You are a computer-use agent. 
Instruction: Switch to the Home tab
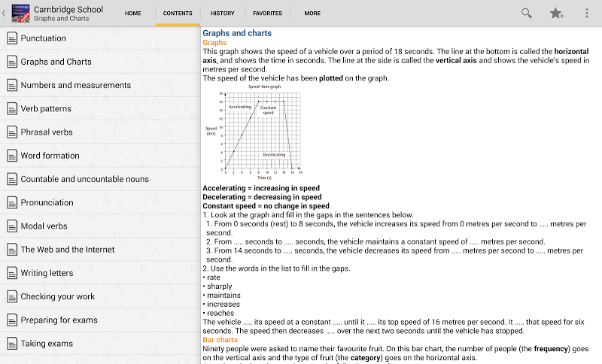pyautogui.click(x=132, y=13)
